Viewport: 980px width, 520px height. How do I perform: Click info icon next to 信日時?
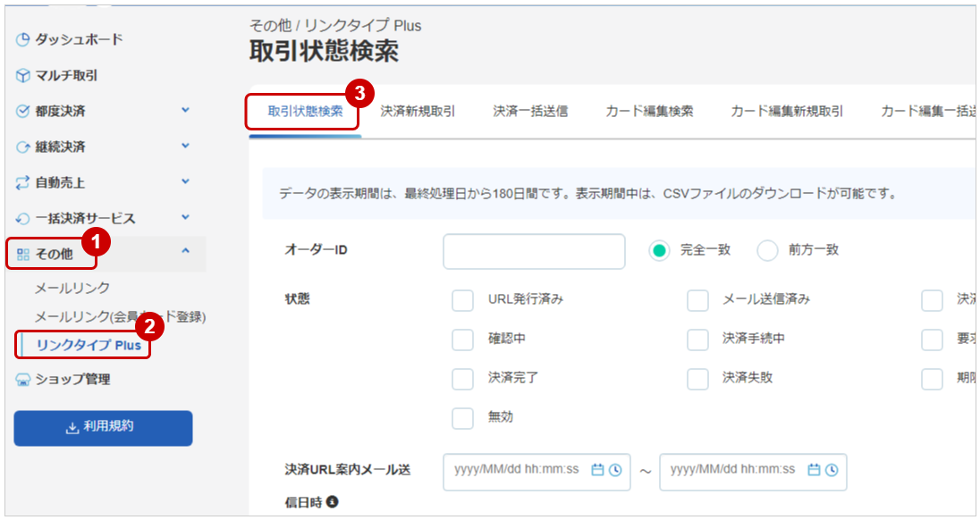pyautogui.click(x=333, y=501)
